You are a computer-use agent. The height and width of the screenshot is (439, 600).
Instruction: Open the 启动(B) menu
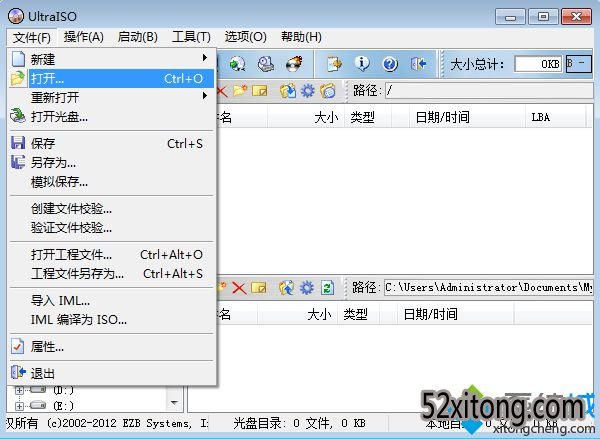pos(138,37)
